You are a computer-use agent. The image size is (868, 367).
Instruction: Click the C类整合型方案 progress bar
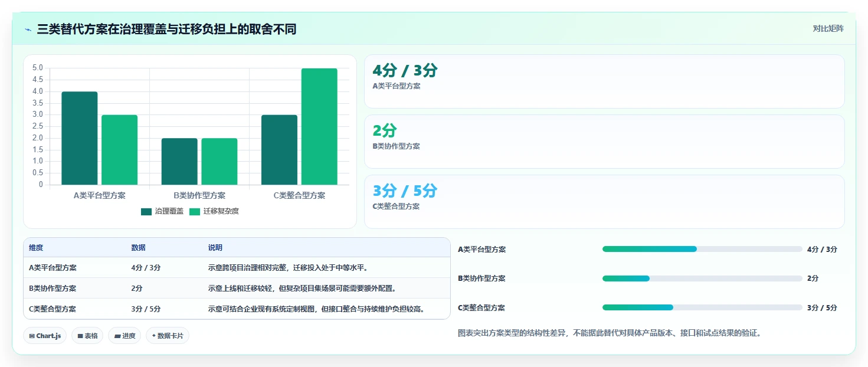click(x=702, y=307)
